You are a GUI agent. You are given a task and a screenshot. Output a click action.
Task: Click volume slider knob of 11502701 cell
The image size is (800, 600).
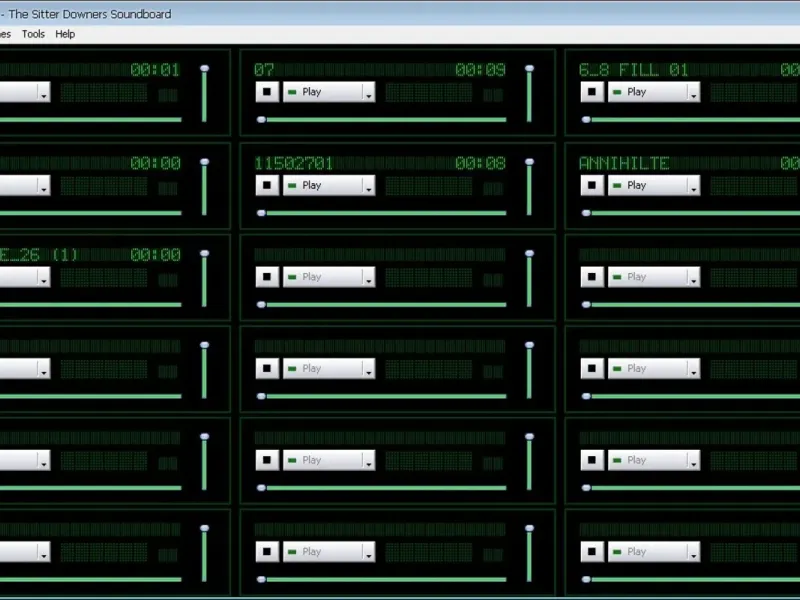point(530,162)
